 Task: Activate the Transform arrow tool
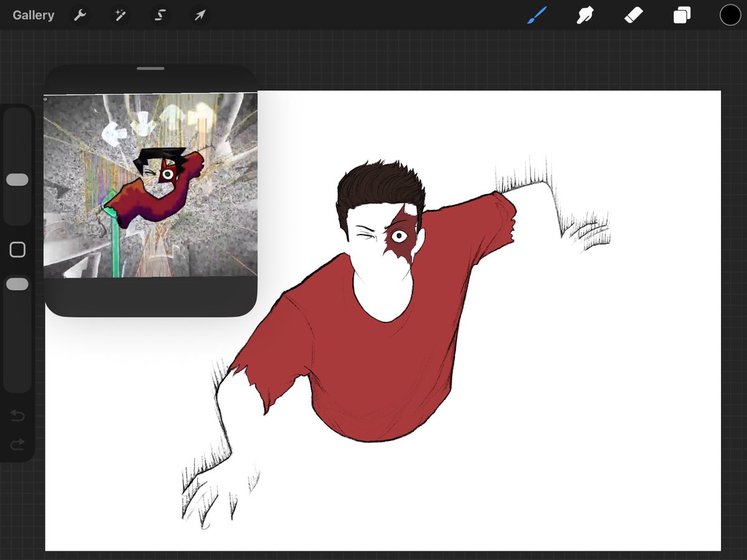tap(200, 15)
